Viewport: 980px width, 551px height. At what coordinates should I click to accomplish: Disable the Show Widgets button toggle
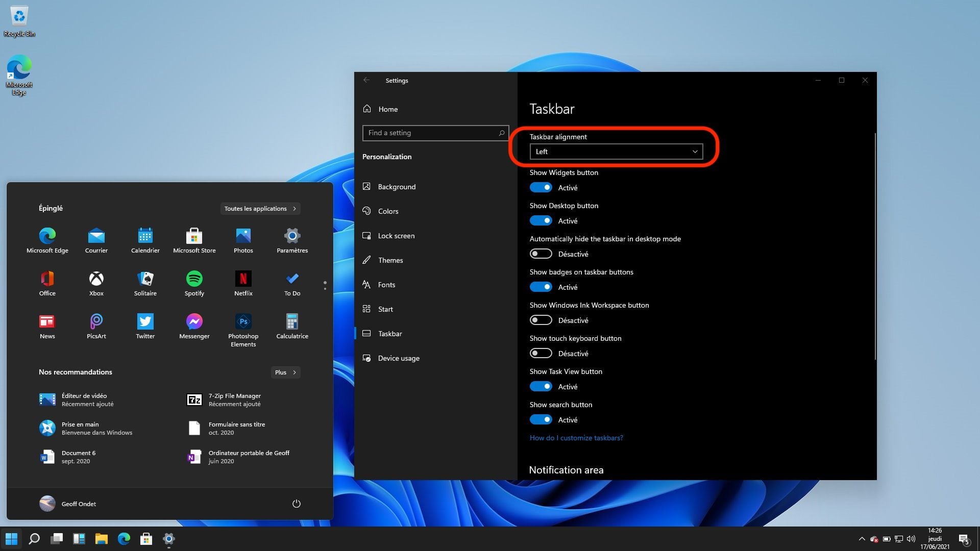tap(541, 188)
